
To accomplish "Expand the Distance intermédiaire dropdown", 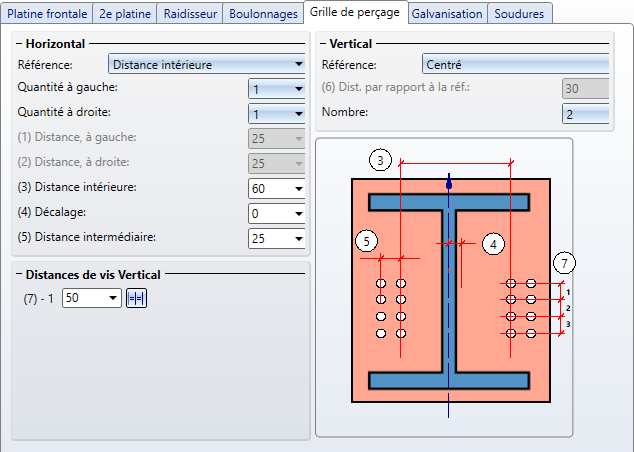I will coord(298,239).
